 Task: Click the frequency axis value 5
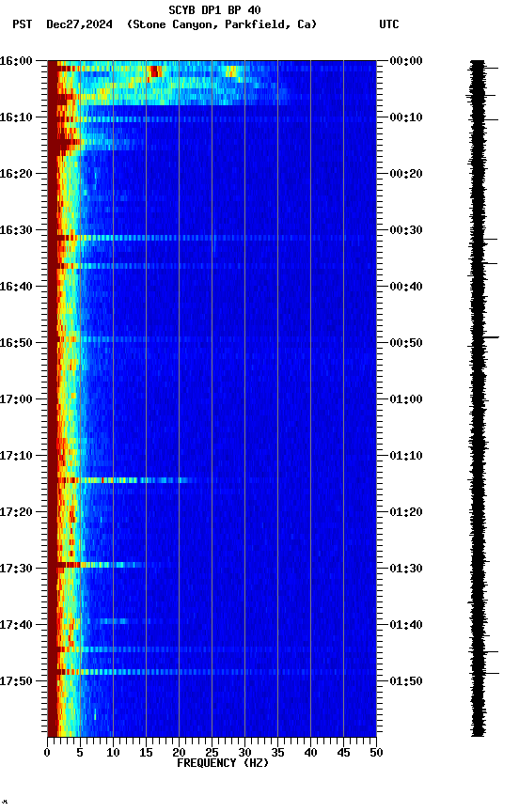tap(80, 753)
